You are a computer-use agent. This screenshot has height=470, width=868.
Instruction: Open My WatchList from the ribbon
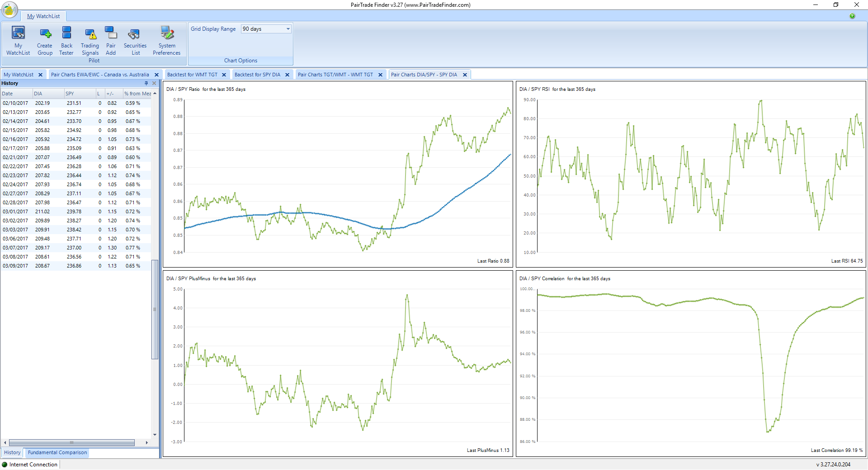point(18,40)
